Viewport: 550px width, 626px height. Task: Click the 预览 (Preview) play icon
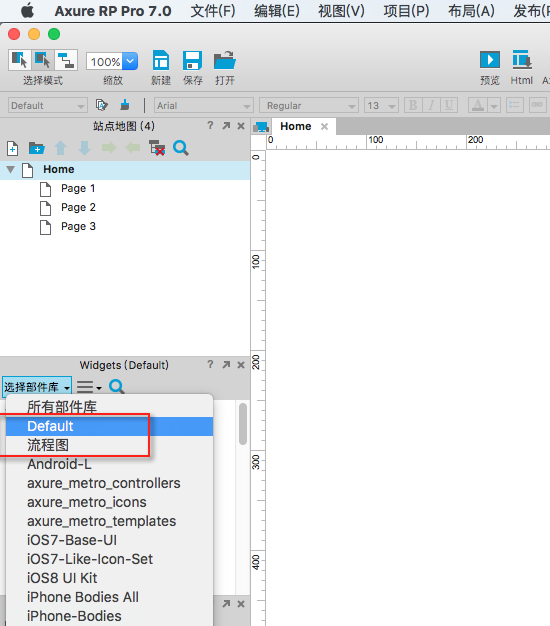pyautogui.click(x=490, y=60)
